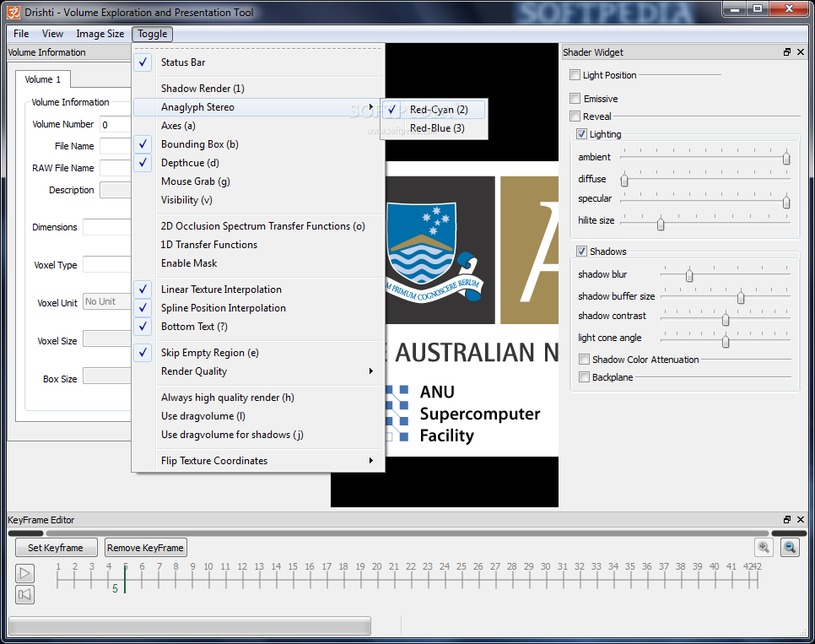Uncheck the Shadows group checkbox
815x644 pixels.
[581, 252]
